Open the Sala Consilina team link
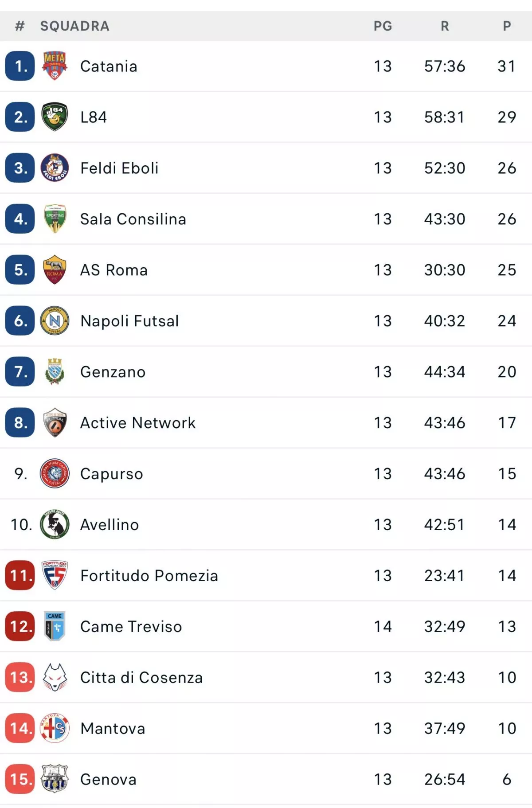Image resolution: width=532 pixels, height=808 pixels. [133, 219]
